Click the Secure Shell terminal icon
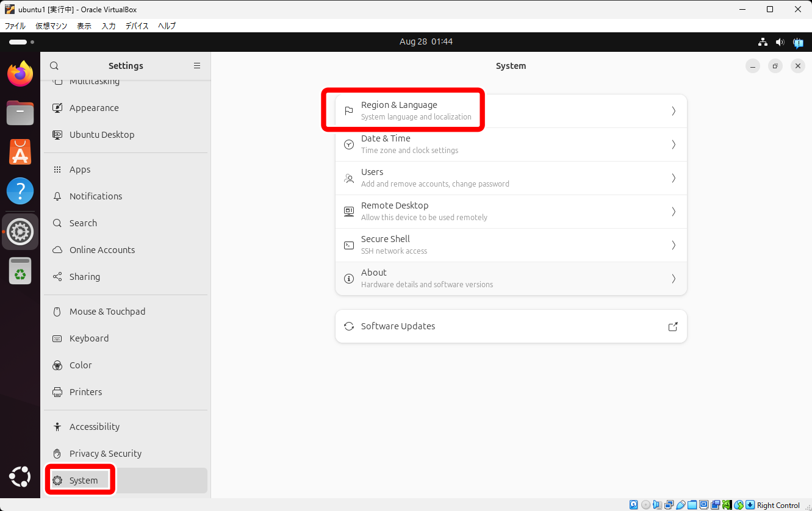 [x=349, y=245]
